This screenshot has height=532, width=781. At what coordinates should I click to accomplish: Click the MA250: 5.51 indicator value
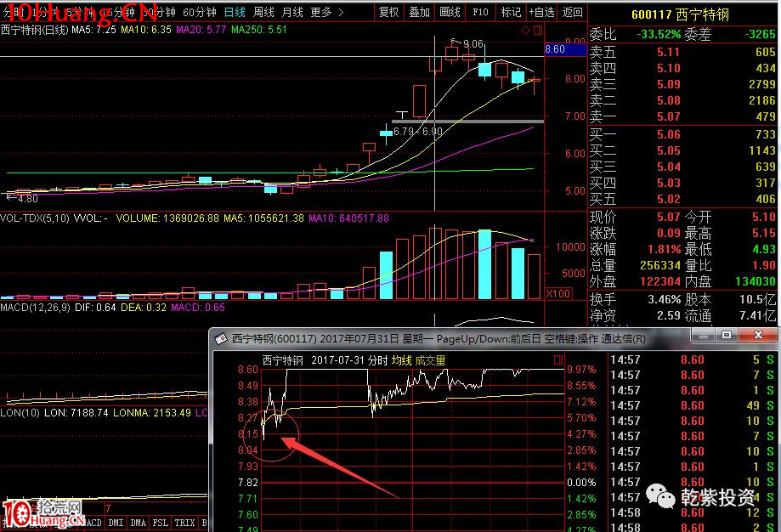259,30
